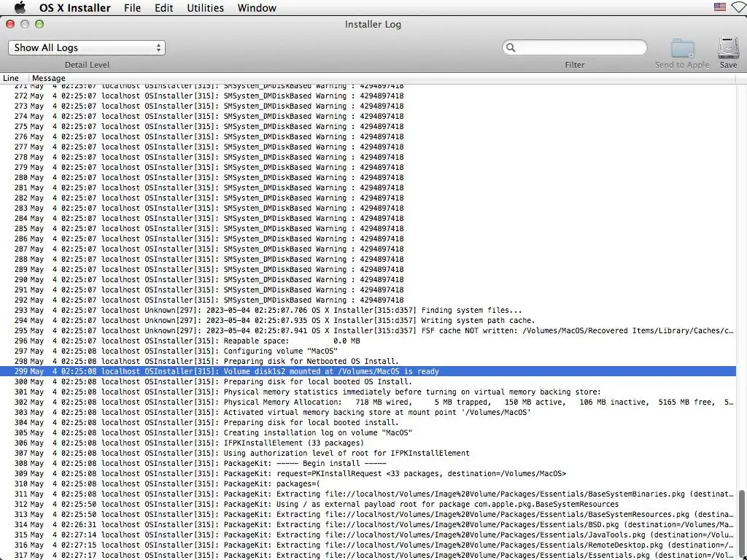The width and height of the screenshot is (747, 560).
Task: Select line 317 Extracting Essentials.pkg
Action: (368, 555)
